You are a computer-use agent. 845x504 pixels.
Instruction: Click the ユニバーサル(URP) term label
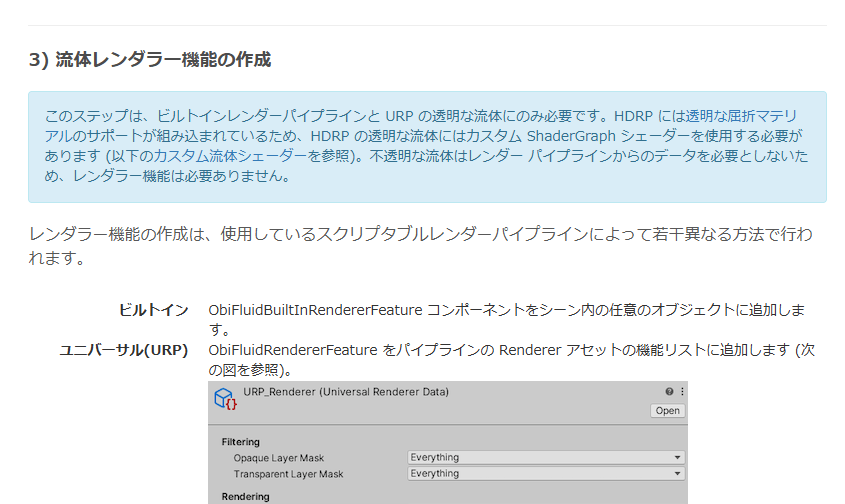124,350
